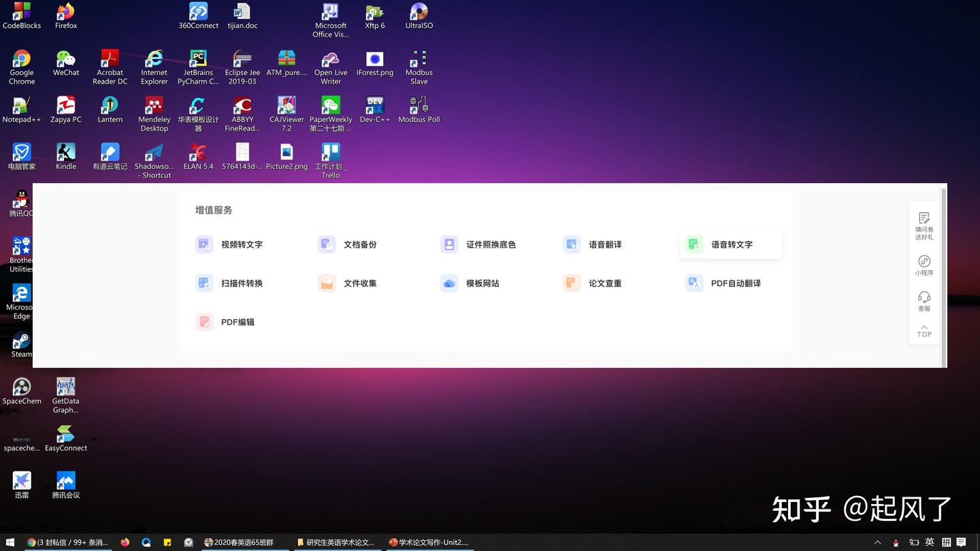
Task: Switch to Chrome taskbar window 封私信
Action: click(67, 542)
